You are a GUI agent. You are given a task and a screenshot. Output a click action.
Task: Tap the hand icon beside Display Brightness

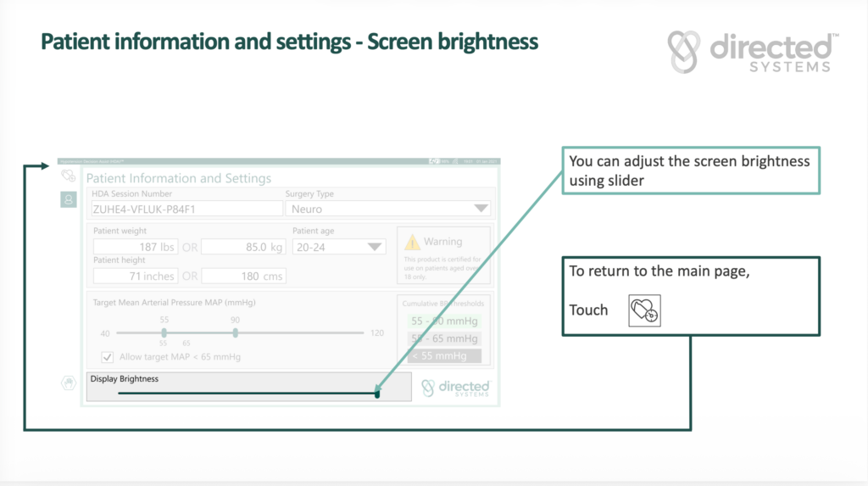[68, 383]
